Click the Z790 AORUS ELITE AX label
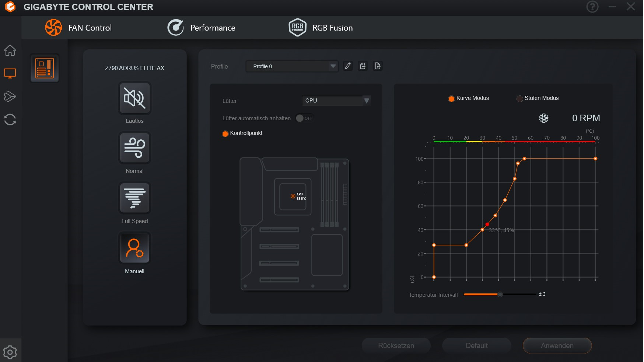Image resolution: width=644 pixels, height=362 pixels. [134, 68]
